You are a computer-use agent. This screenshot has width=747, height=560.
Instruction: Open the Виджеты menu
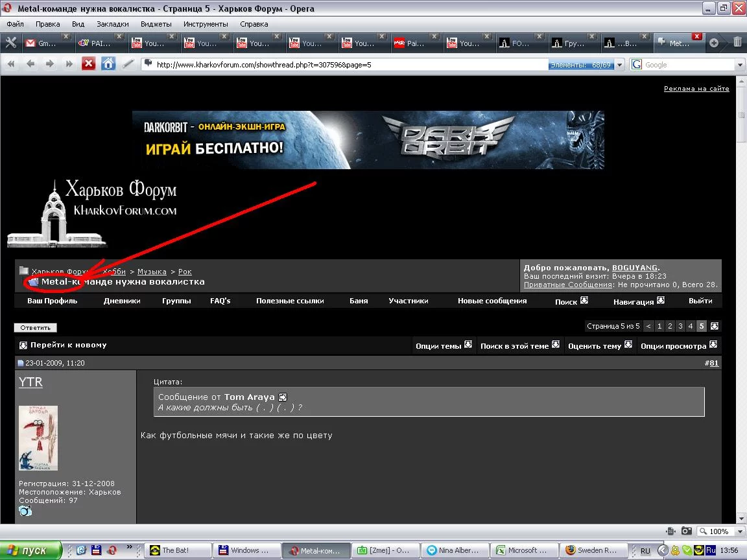(x=156, y=24)
